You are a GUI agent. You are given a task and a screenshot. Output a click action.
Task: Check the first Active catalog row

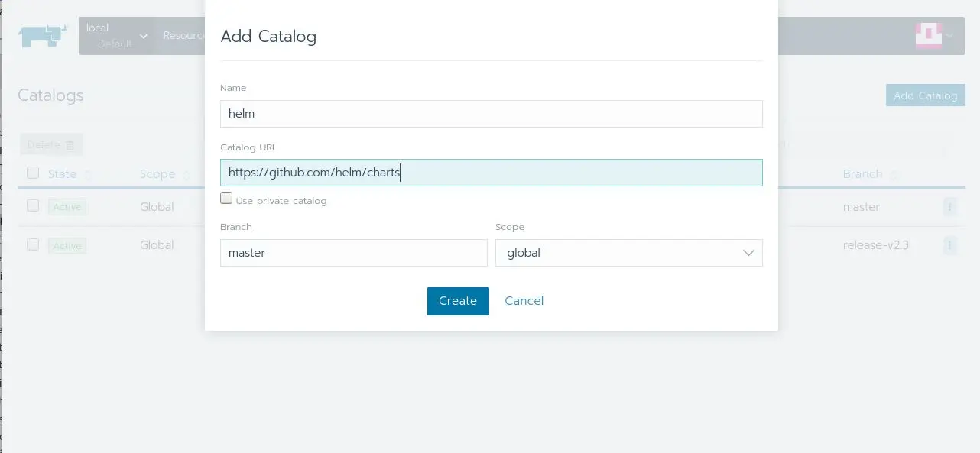point(33,205)
